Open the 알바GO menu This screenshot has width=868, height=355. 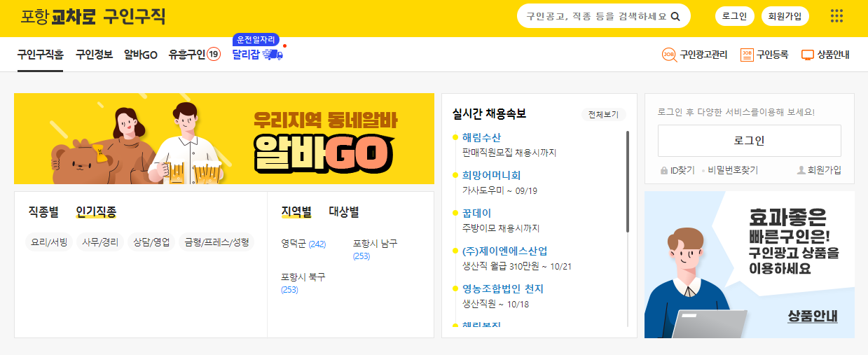(x=140, y=55)
